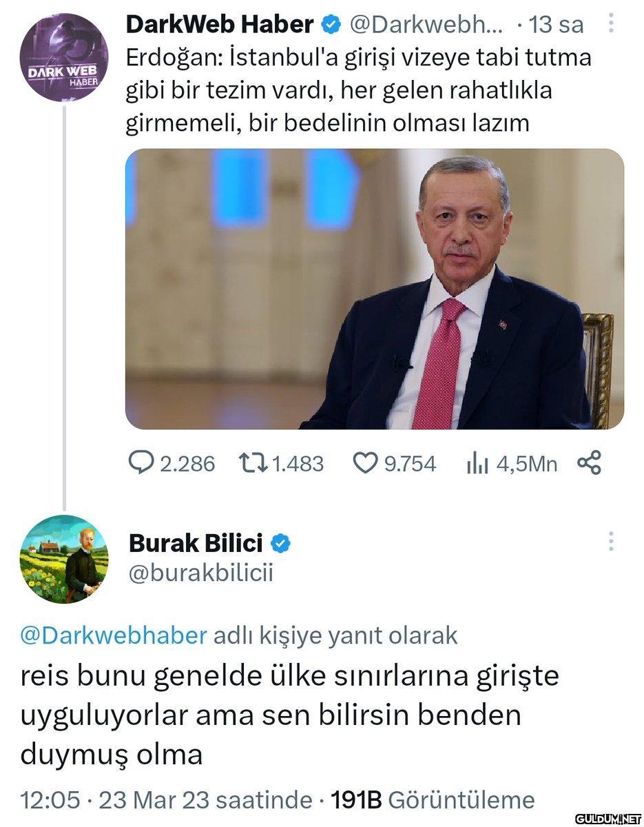Screen dimensions: 644x827
Task: Open the tweet text about İstanbul vize
Action: (359, 90)
